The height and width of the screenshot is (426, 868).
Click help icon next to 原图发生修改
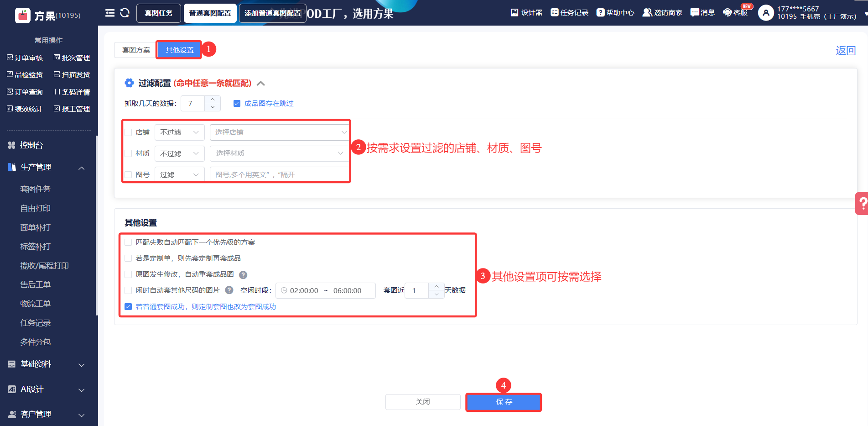tap(243, 275)
